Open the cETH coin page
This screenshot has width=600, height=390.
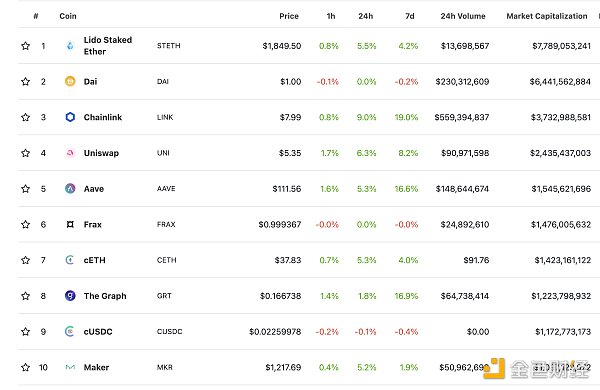pos(95,260)
